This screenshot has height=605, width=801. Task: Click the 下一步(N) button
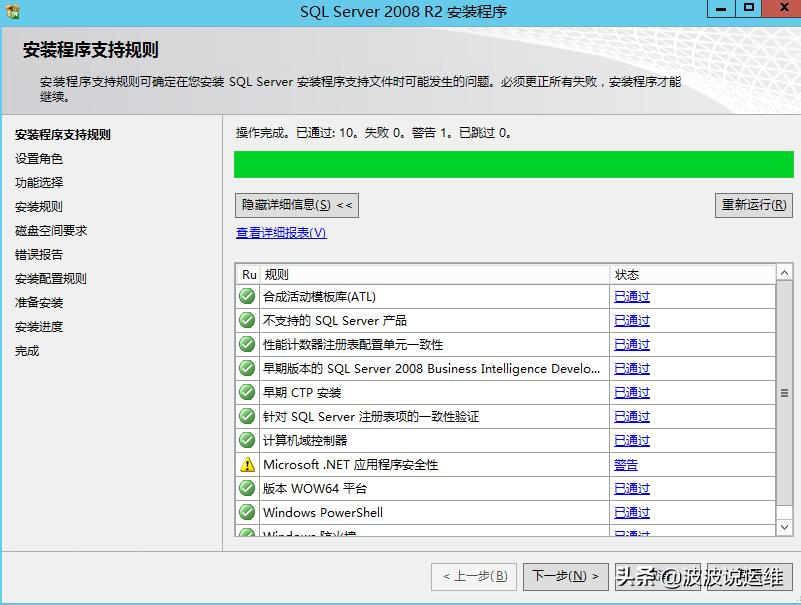[x=565, y=576]
